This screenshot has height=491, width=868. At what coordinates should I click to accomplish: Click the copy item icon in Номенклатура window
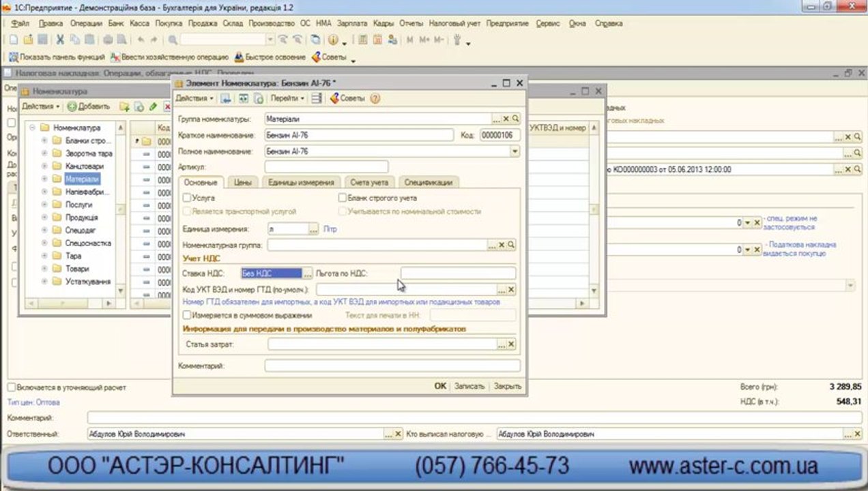[x=139, y=106]
